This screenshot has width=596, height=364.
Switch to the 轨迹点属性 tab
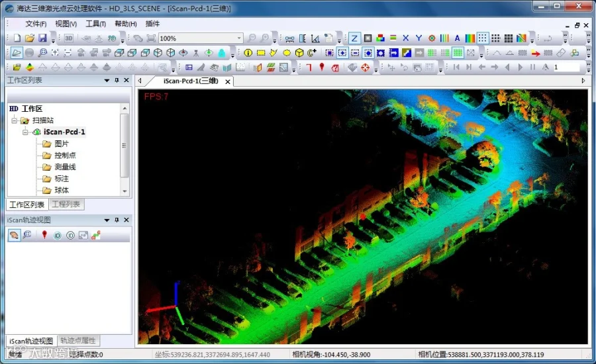[x=78, y=340]
